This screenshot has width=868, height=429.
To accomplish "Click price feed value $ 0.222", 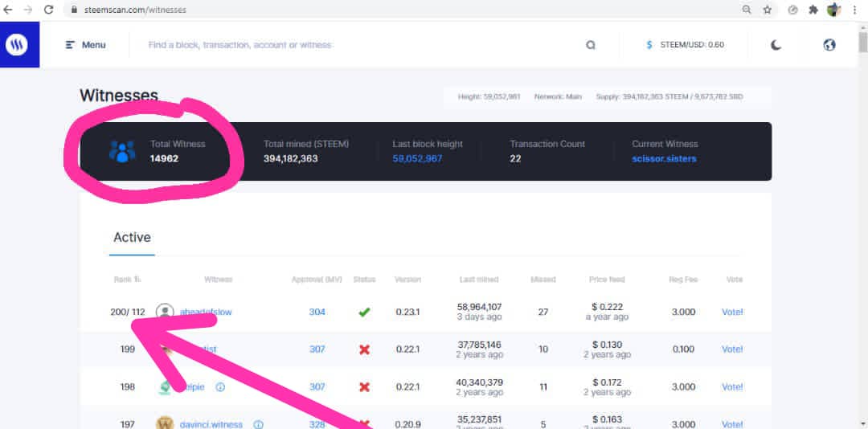I will [608, 307].
